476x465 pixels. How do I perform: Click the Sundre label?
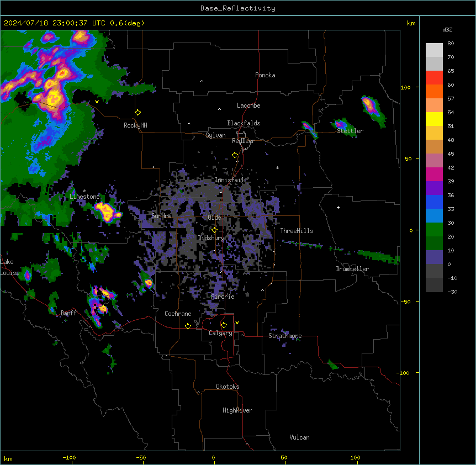(161, 216)
